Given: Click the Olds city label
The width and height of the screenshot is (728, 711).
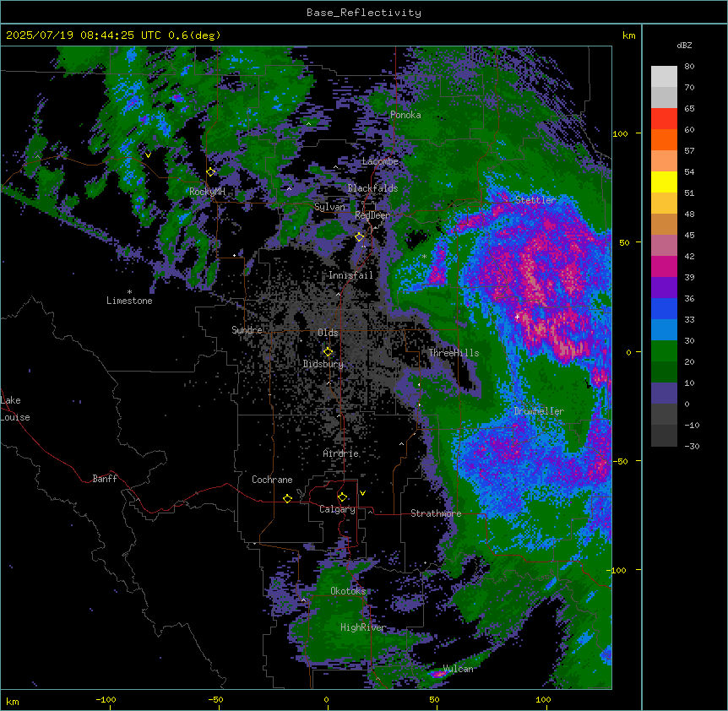Looking at the screenshot, I should pos(328,333).
